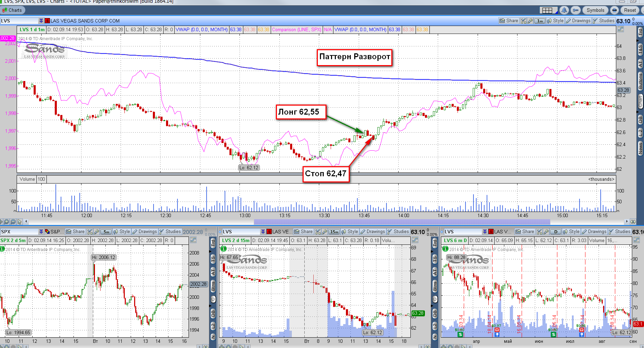Change the D timeframe on daily chart
Screen dimensions: 644x348
556,232
